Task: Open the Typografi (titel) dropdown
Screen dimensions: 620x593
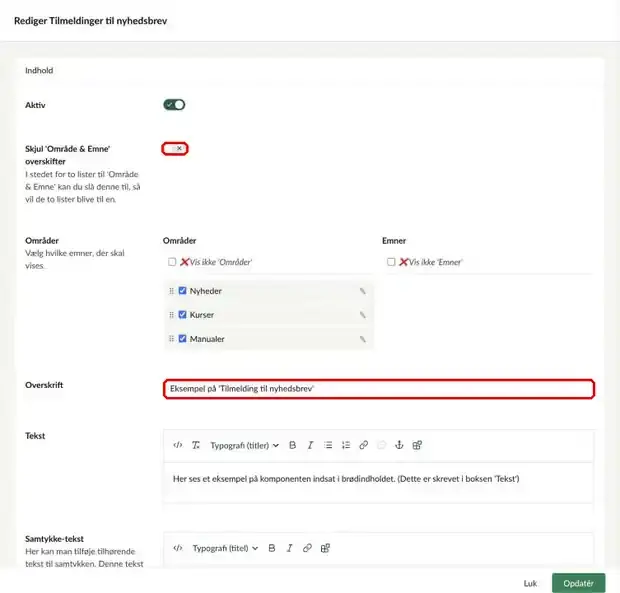Action: pyautogui.click(x=225, y=548)
